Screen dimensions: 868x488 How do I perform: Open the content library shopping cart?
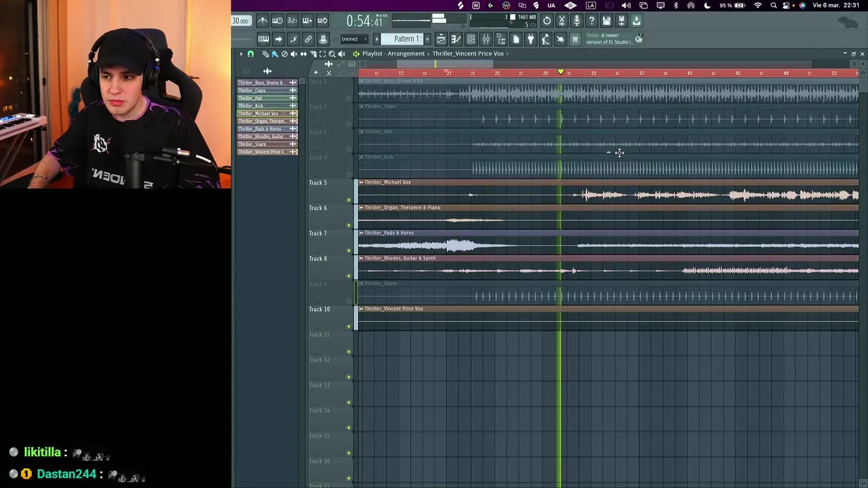(575, 39)
